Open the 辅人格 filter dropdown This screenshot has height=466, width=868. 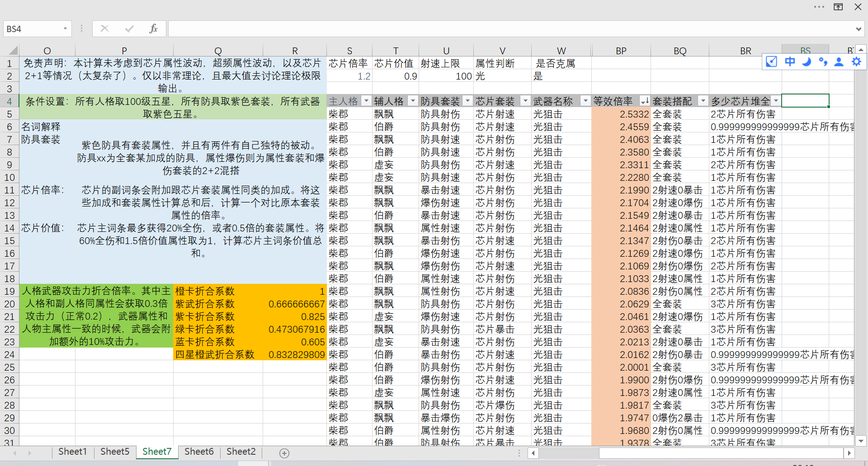click(x=413, y=101)
